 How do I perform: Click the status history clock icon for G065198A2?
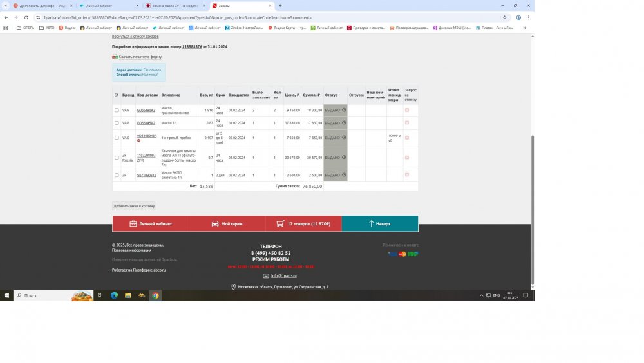point(344,110)
